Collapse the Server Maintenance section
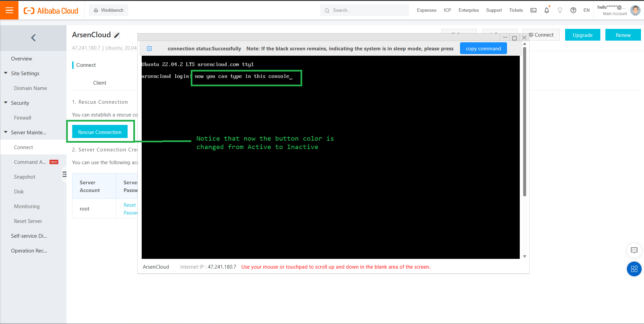The height and width of the screenshot is (324, 644). 6,132
